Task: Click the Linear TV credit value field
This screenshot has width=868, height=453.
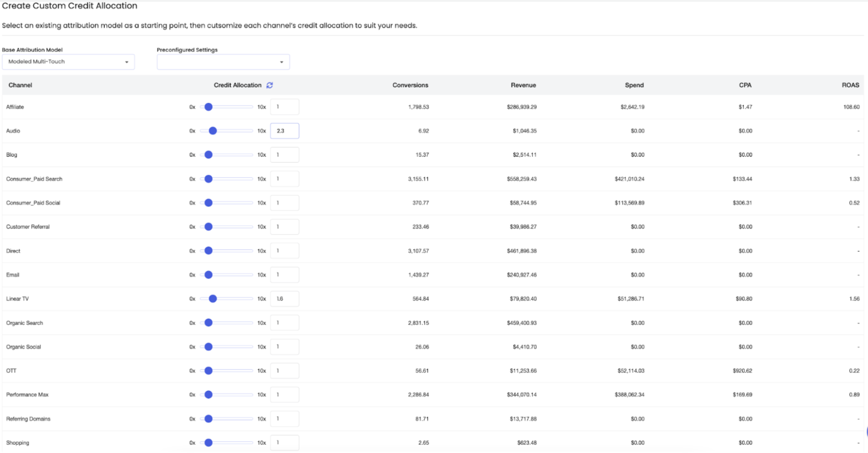Action: tap(284, 299)
